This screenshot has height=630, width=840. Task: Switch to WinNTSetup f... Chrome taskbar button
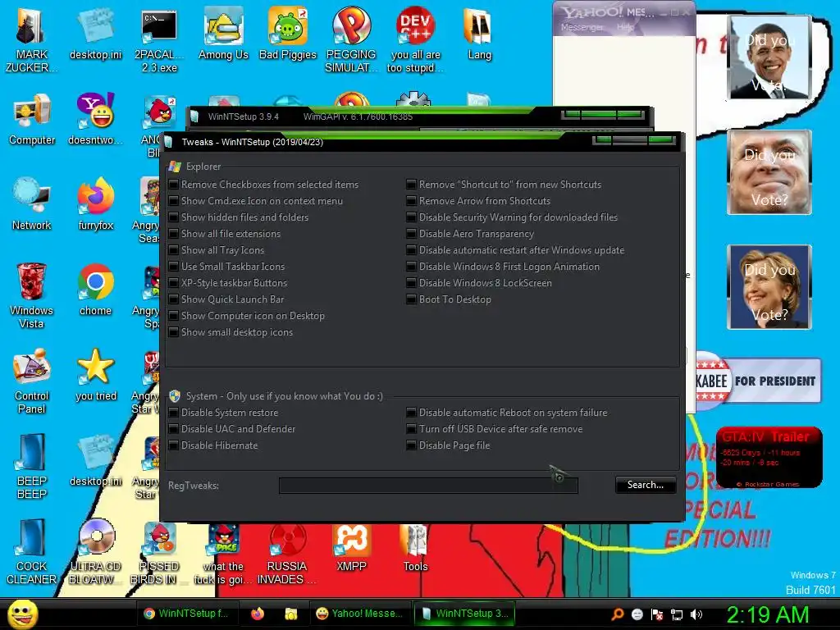click(x=186, y=614)
